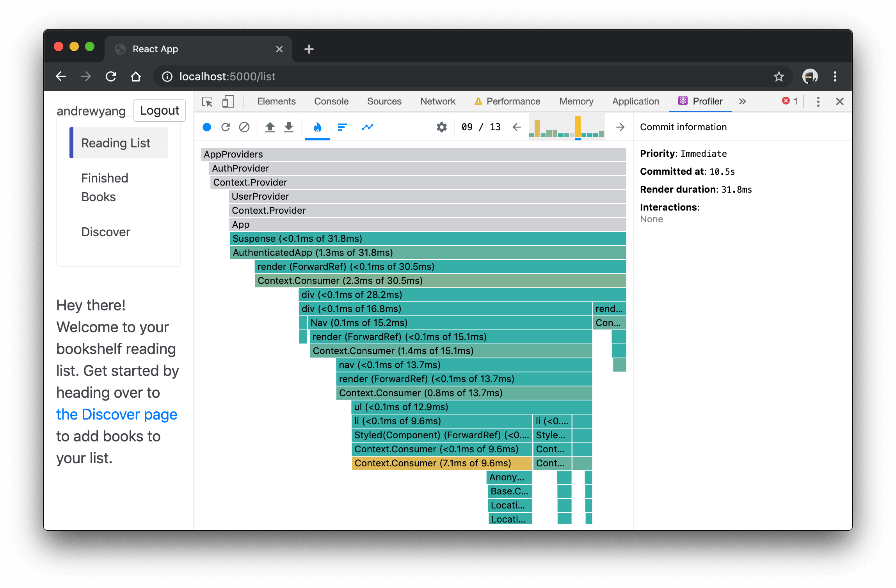
Task: Open the Elements tab
Action: click(x=276, y=101)
